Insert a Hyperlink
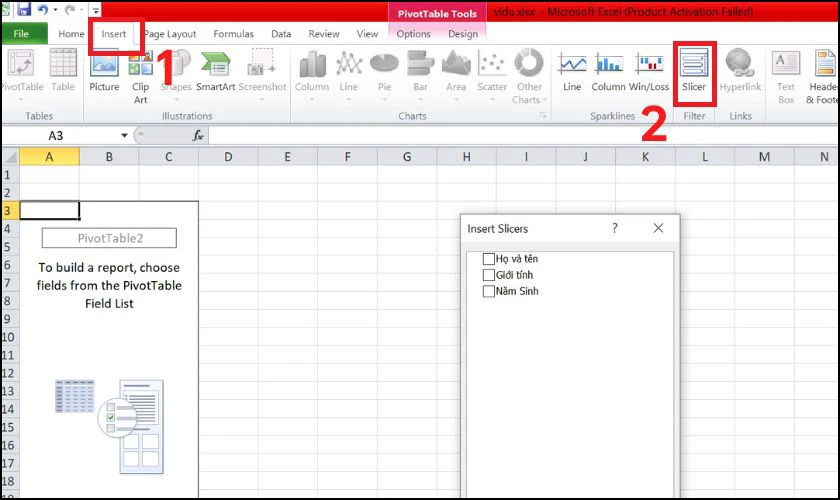 pyautogui.click(x=740, y=71)
